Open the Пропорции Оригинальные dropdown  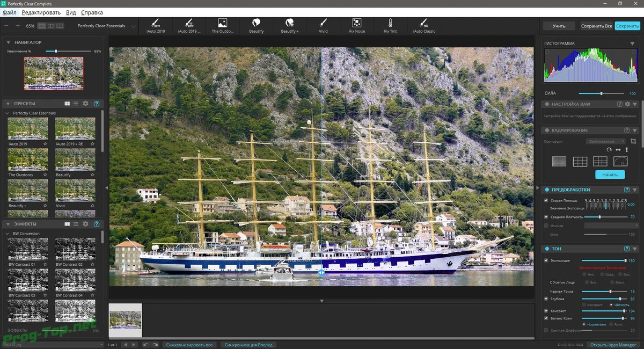(605, 141)
